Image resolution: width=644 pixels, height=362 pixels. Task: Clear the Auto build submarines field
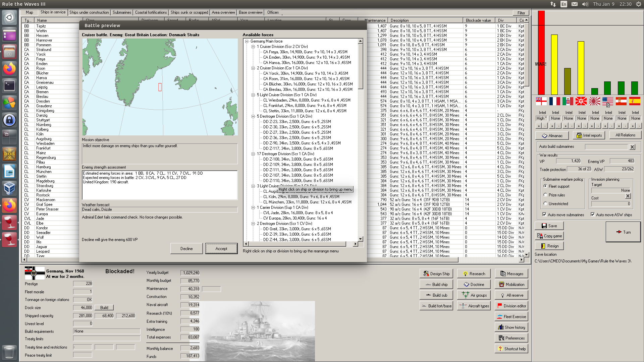[632, 147]
